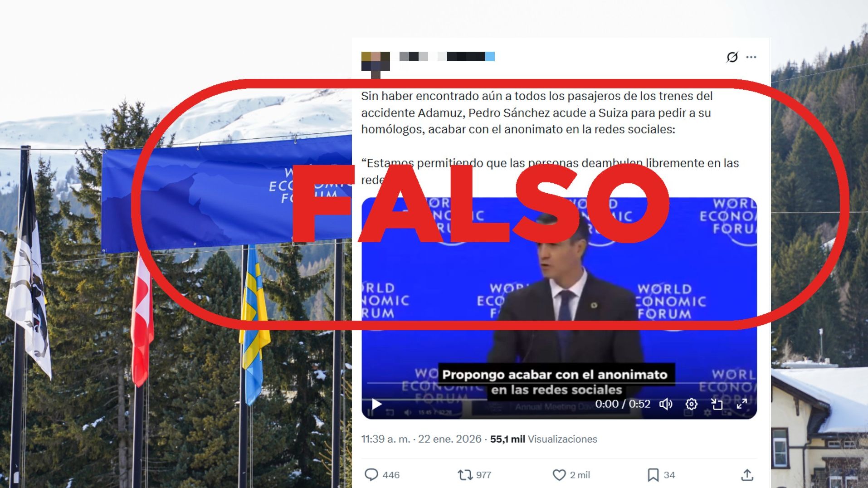
Task: Open the Grok explain post icon
Action: [x=732, y=57]
